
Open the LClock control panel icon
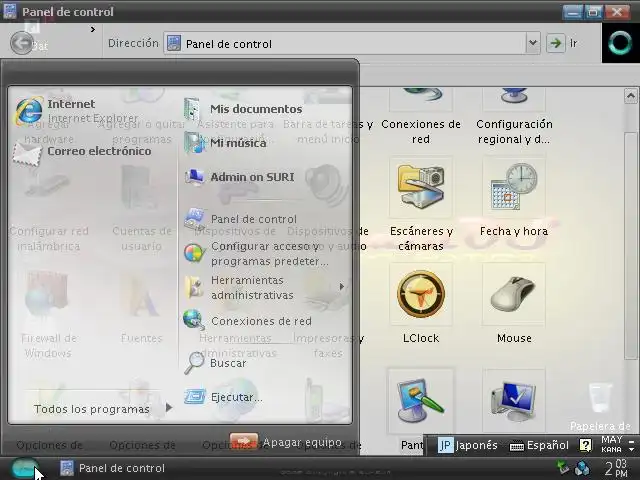[421, 294]
